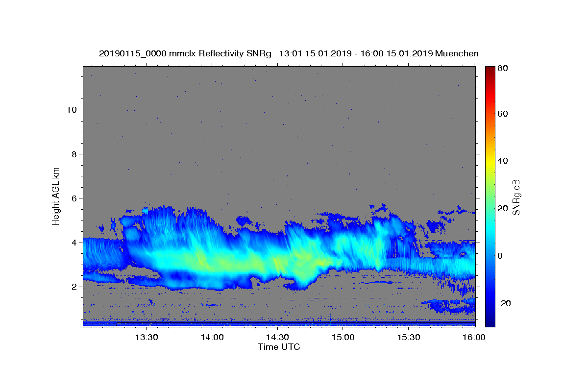Click the colorbar value -20

505,303
